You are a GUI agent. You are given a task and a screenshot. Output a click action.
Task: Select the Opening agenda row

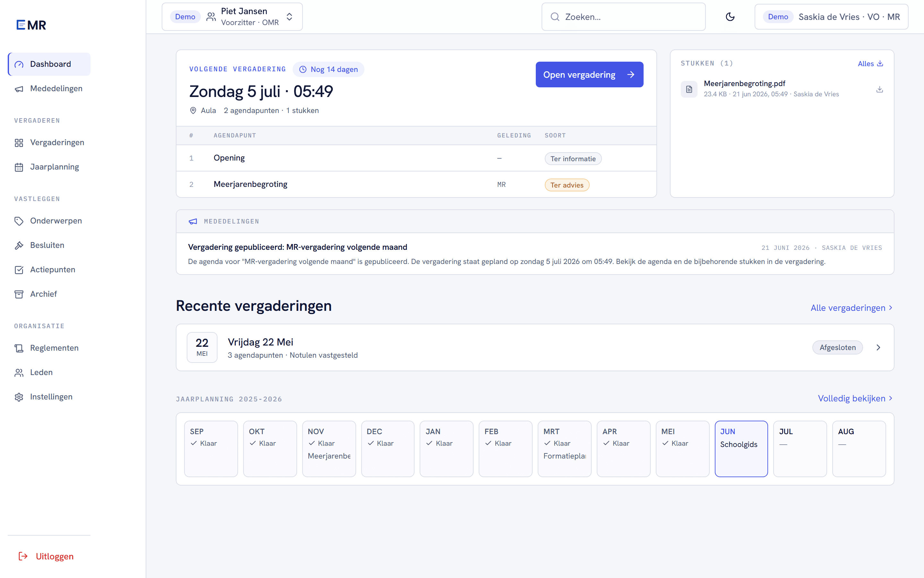(416, 158)
